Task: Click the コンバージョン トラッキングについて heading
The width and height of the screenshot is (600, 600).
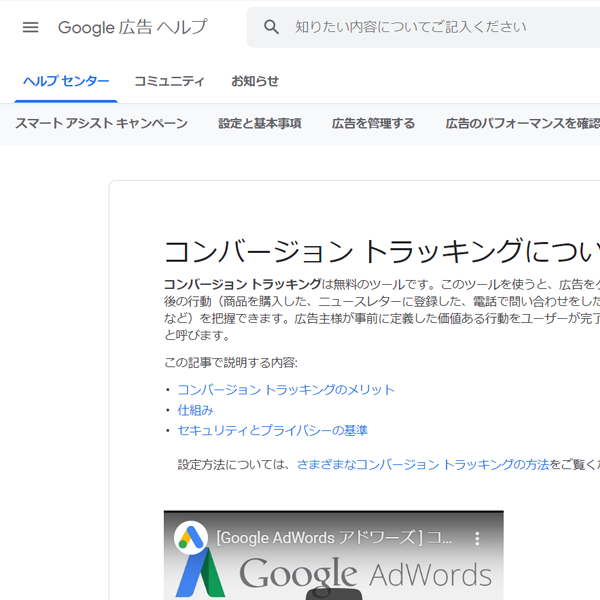Action: tap(382, 251)
